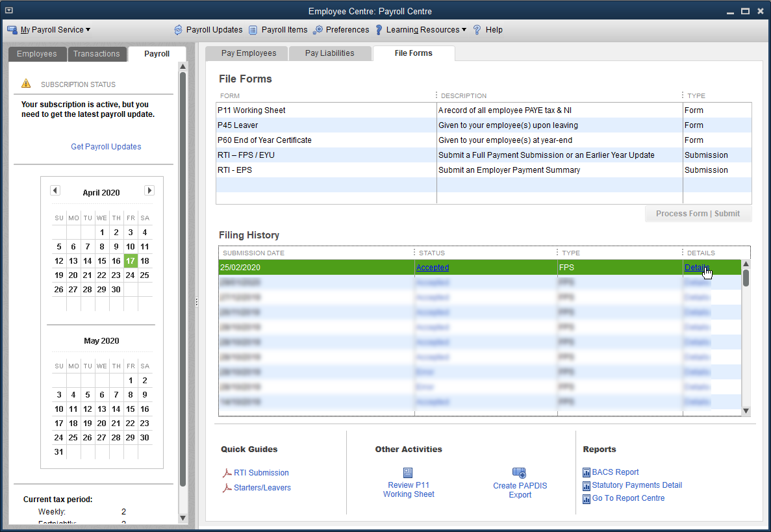Click the Get Payroll Updates link

106,147
